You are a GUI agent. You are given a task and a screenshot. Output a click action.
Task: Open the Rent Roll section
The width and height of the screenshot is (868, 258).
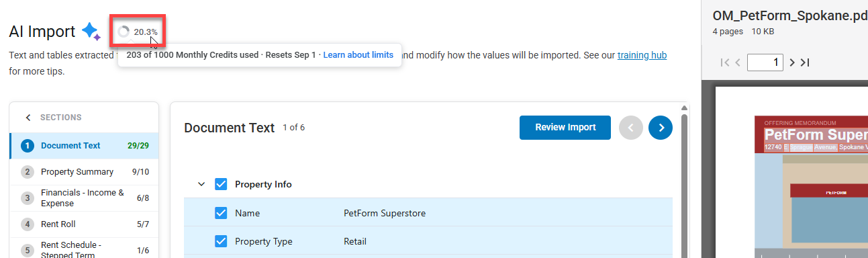(84, 224)
